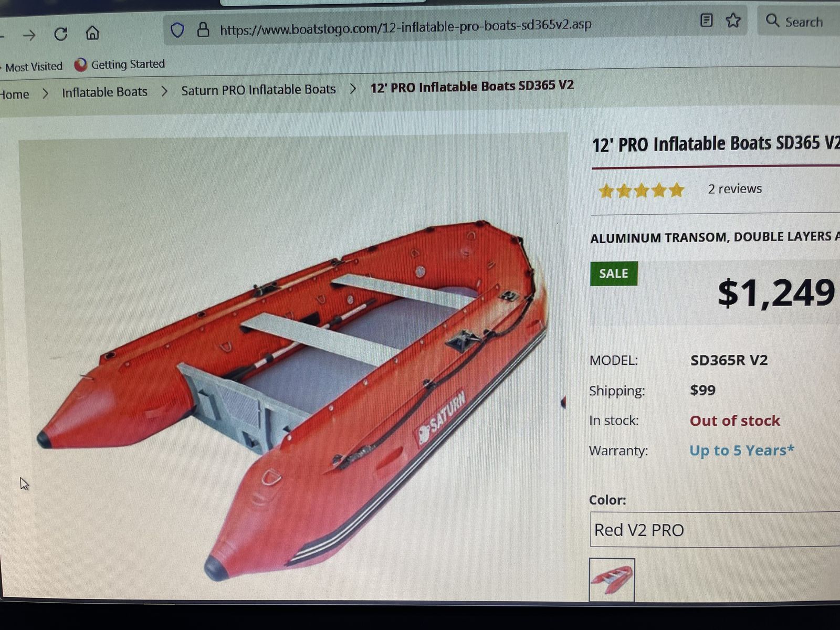Reload the page with the refresh icon
The height and width of the screenshot is (630, 840).
[x=61, y=34]
